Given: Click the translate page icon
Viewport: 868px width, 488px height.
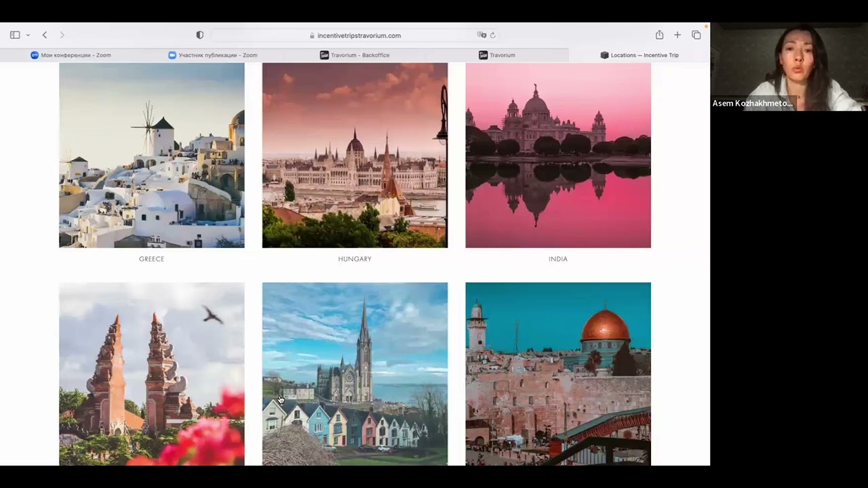Looking at the screenshot, I should [x=481, y=35].
